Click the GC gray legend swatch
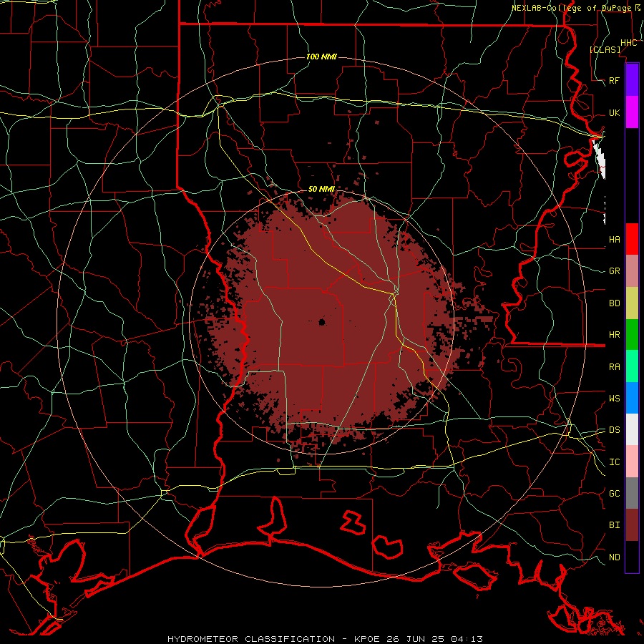Image resolution: width=644 pixels, height=644 pixels. click(632, 493)
